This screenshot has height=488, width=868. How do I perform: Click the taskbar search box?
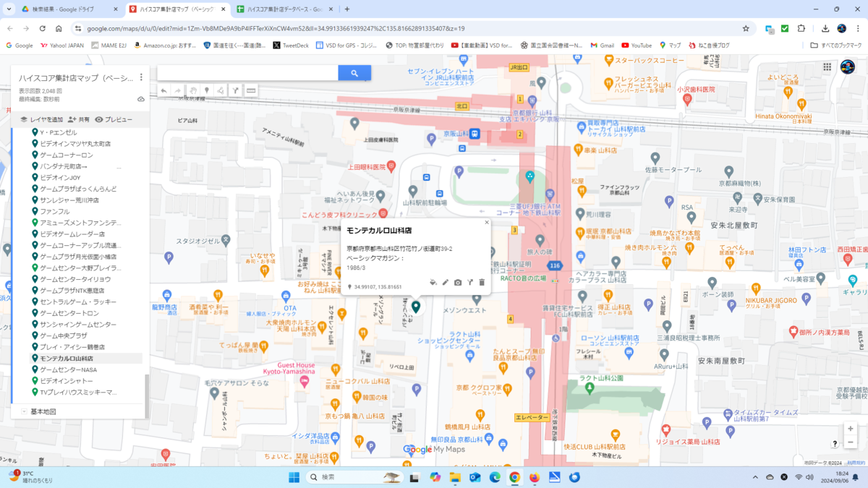pyautogui.click(x=355, y=477)
